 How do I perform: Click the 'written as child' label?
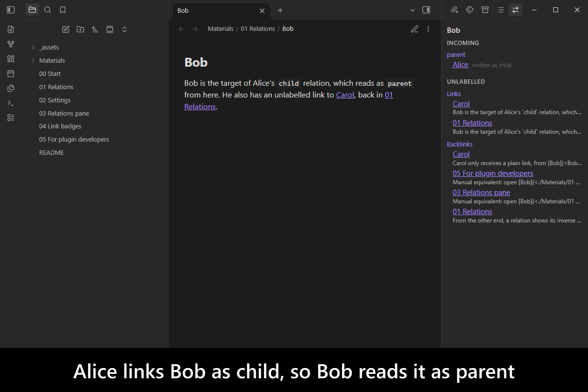(491, 65)
